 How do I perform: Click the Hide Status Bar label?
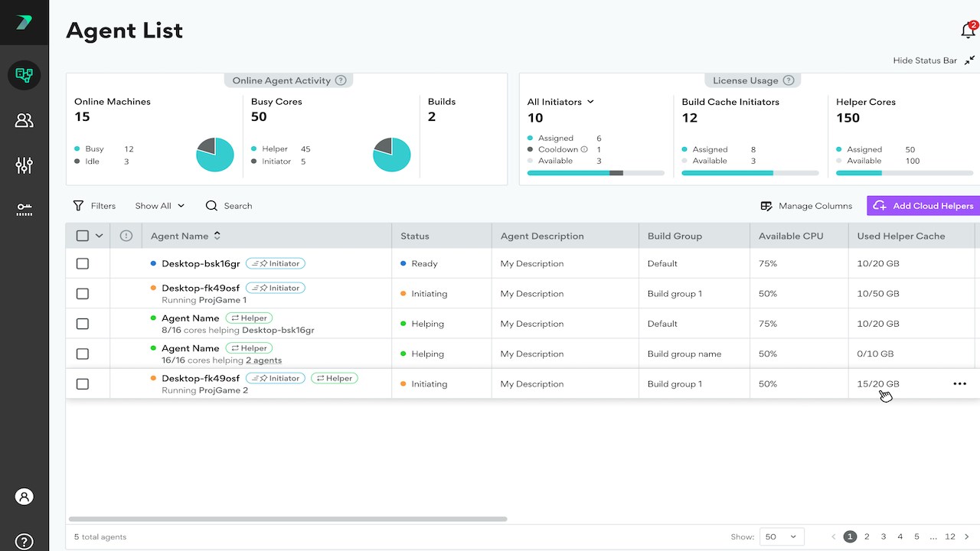[925, 60]
